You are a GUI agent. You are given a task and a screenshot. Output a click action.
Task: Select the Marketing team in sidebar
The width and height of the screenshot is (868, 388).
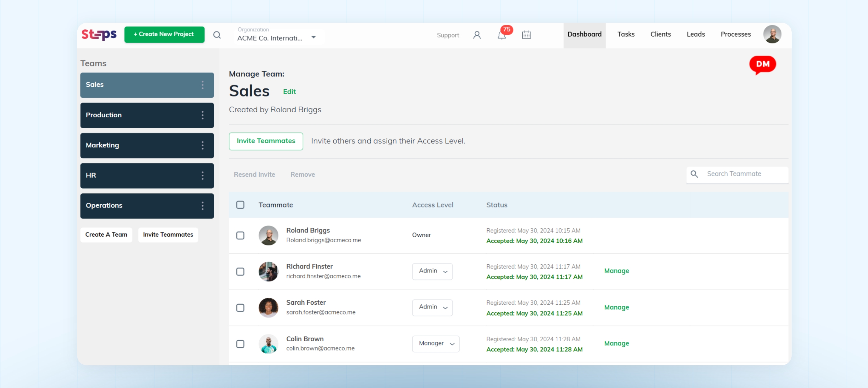tap(147, 145)
